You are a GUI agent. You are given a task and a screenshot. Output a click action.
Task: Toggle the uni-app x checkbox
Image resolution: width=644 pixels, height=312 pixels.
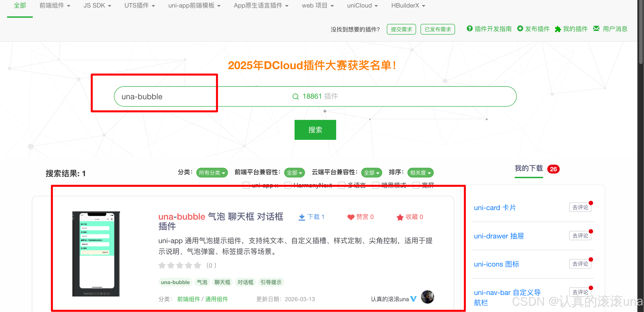[246, 185]
